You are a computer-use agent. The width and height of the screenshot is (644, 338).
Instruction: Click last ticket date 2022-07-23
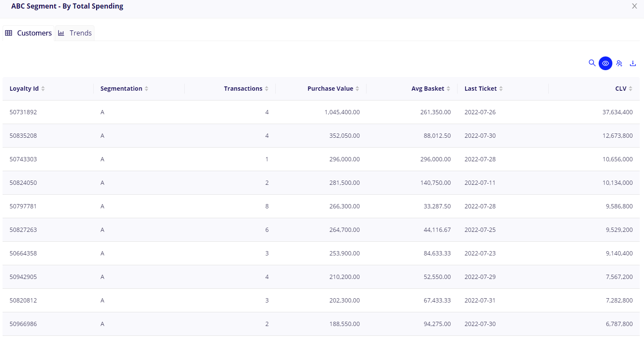[x=480, y=253]
